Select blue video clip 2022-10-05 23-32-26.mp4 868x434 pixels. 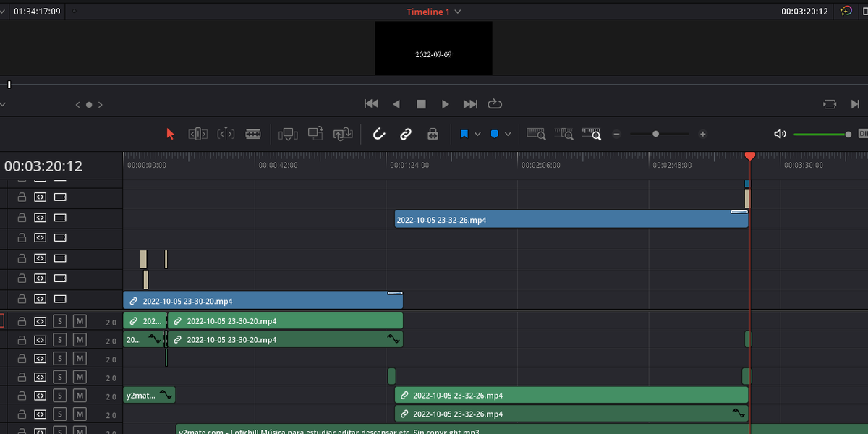(571, 219)
